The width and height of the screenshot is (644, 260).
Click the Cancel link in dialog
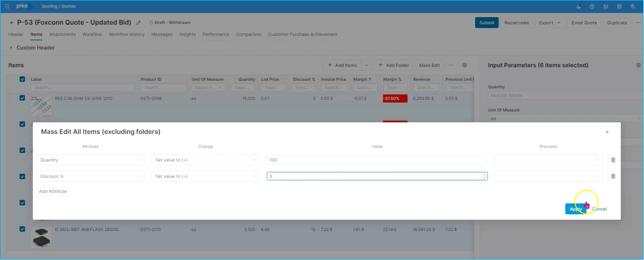click(x=599, y=209)
